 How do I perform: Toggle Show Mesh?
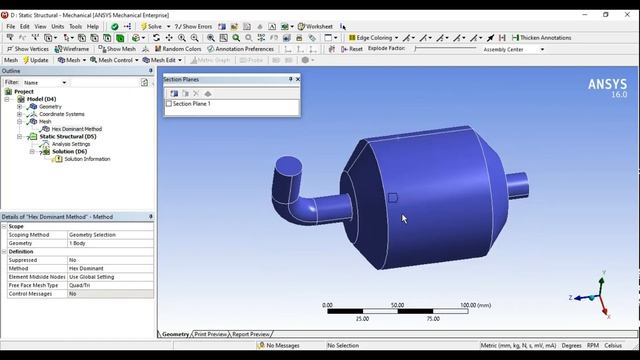pyautogui.click(x=117, y=49)
